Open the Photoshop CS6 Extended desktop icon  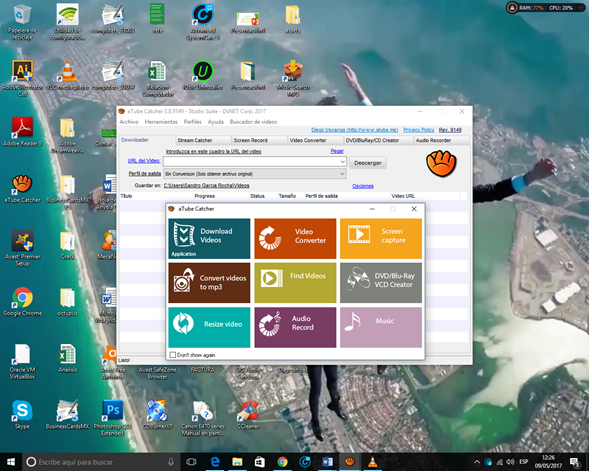click(113, 419)
